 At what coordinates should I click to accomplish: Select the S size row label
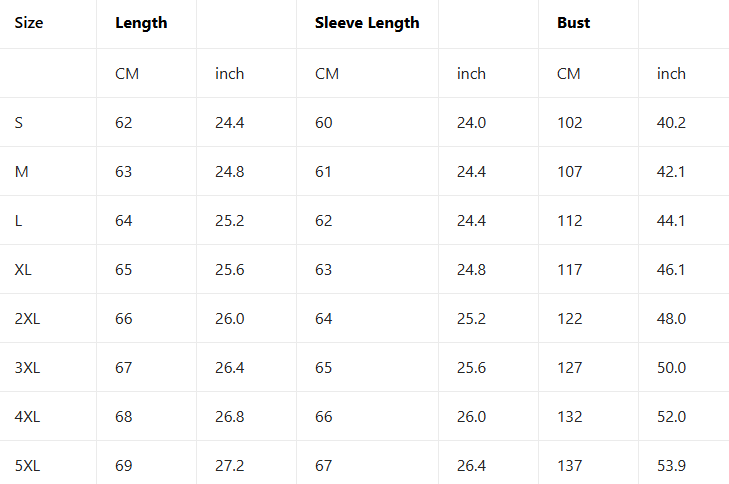pos(19,123)
